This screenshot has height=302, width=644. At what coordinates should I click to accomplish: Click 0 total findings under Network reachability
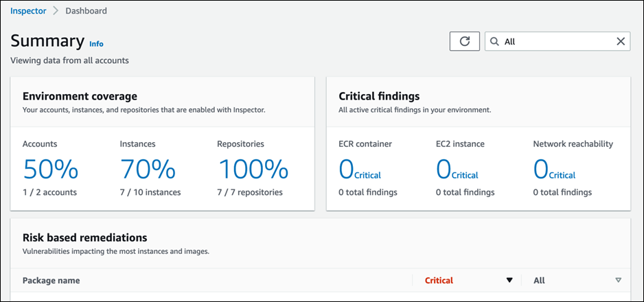[563, 192]
